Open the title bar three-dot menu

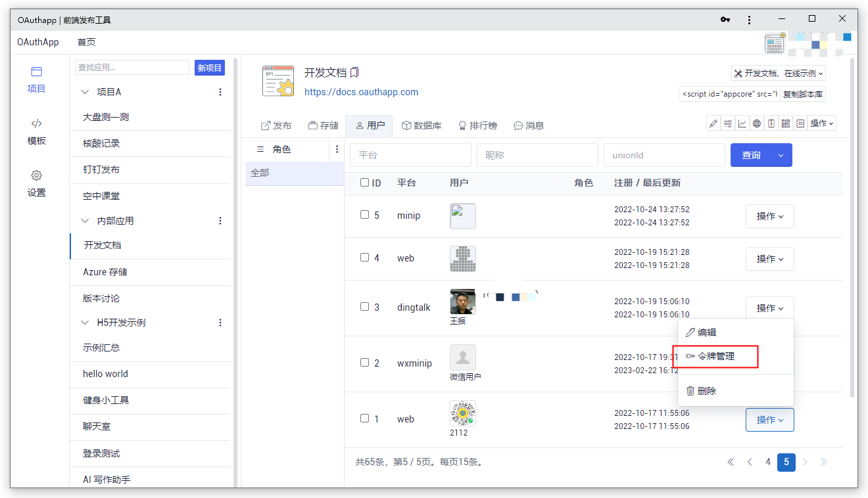click(749, 20)
